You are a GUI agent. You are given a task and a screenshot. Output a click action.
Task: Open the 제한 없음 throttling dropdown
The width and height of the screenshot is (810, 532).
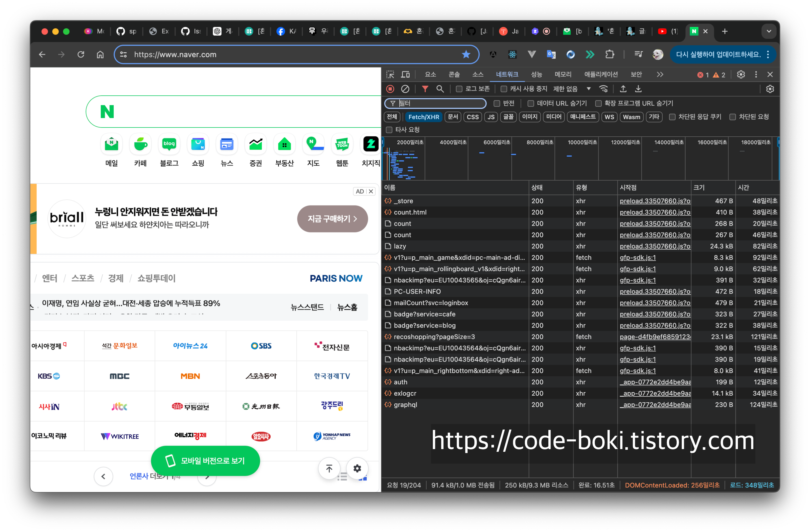572,89
